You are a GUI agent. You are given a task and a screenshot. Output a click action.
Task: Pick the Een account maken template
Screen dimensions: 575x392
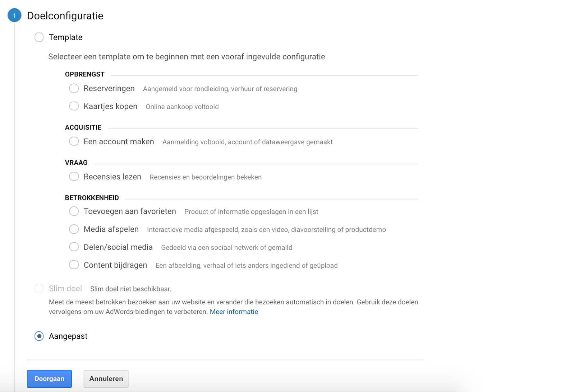coord(74,141)
